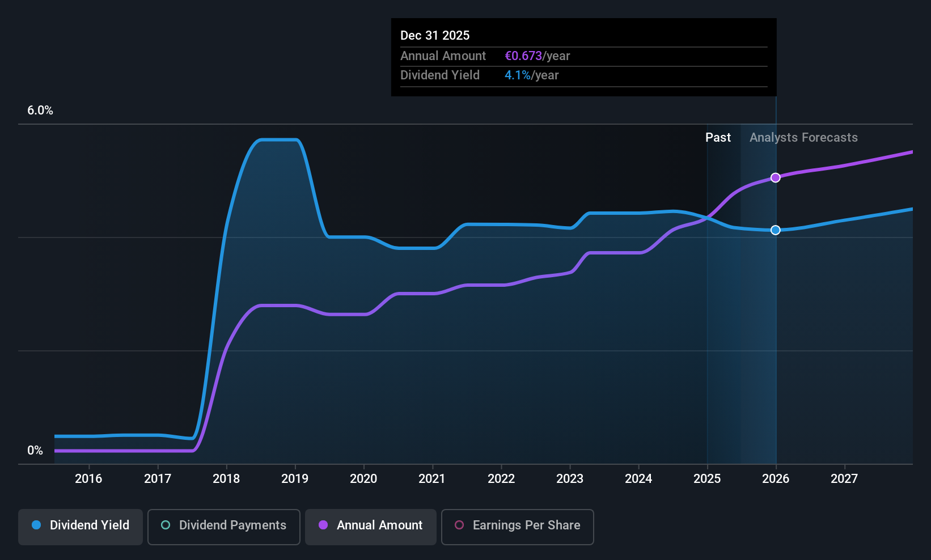The height and width of the screenshot is (560, 931).
Task: Click the €0.673 annual amount value
Action: (x=523, y=56)
